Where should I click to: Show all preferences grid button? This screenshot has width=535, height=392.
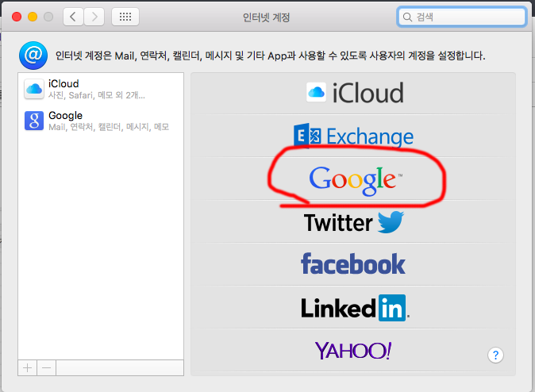(x=125, y=17)
